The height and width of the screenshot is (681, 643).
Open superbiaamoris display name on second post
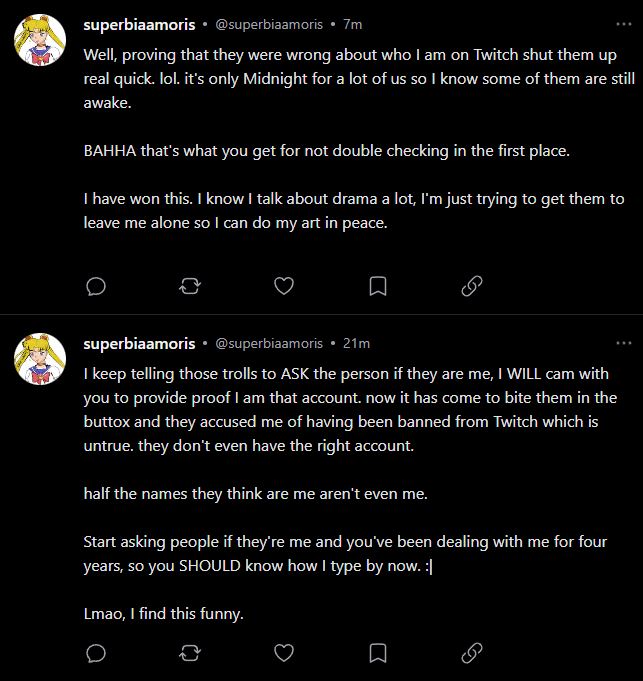click(x=139, y=344)
